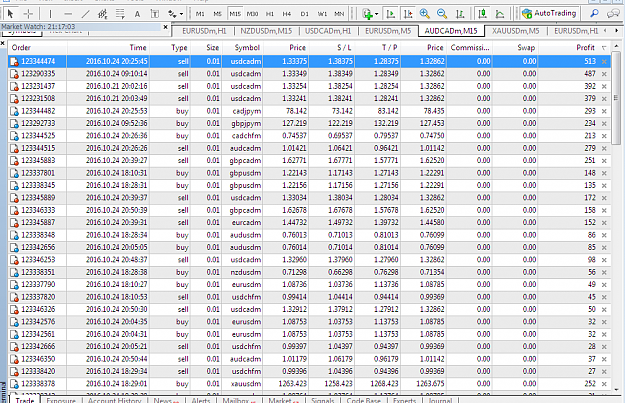Pick the vertical line drawing tool
The width and height of the screenshot is (625, 403).
[x=50, y=14]
